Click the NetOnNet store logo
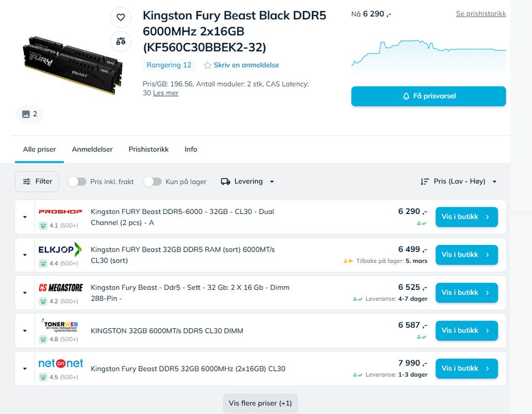 click(60, 364)
